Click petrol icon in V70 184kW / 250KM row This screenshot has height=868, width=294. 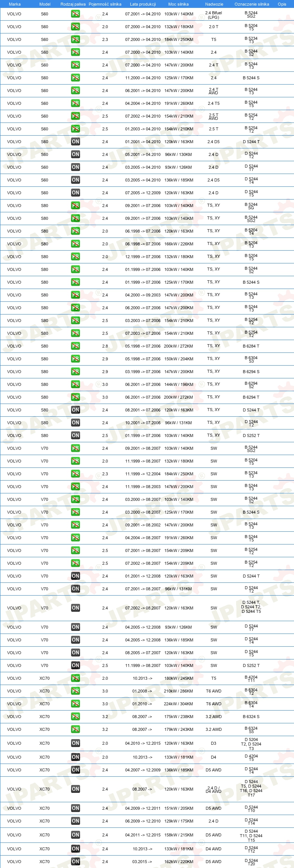tap(75, 474)
